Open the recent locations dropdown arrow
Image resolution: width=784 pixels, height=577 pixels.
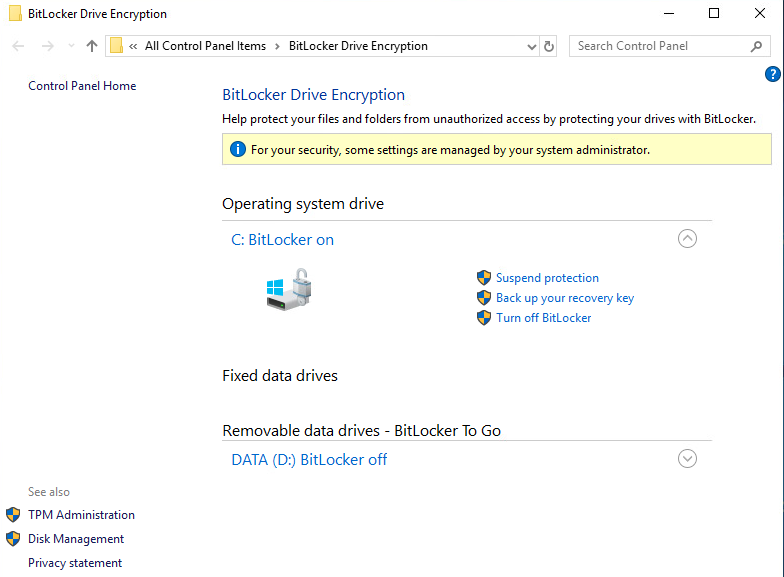pos(71,46)
